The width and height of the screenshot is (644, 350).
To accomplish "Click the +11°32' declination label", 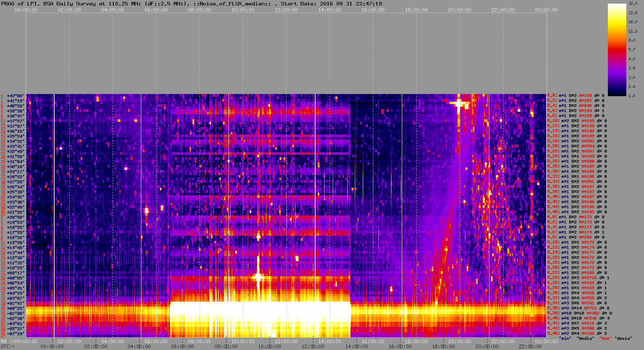I will pos(16,263).
